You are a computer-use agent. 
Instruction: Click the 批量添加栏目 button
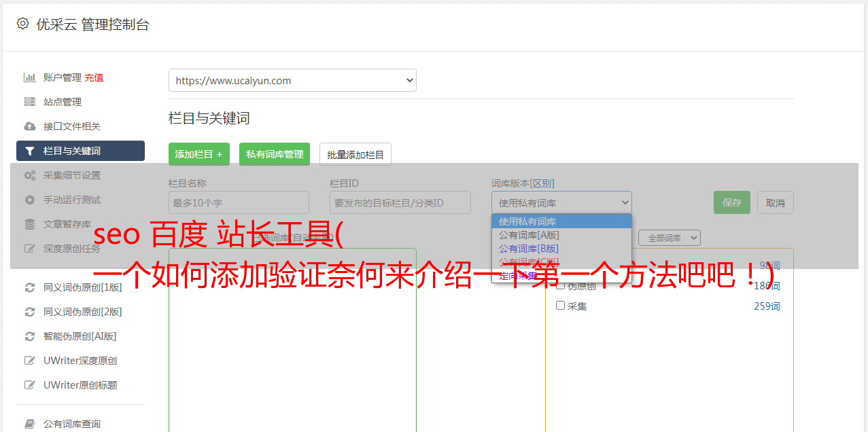coord(355,154)
